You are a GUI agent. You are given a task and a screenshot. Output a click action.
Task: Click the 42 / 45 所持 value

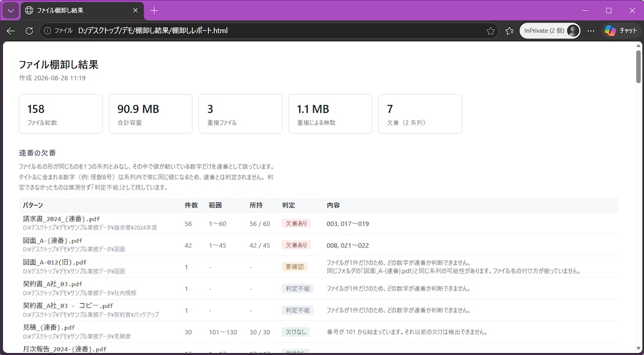(260, 246)
